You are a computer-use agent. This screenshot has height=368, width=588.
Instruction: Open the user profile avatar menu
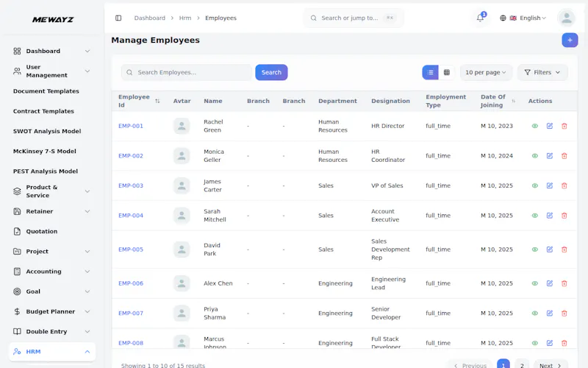click(x=566, y=18)
